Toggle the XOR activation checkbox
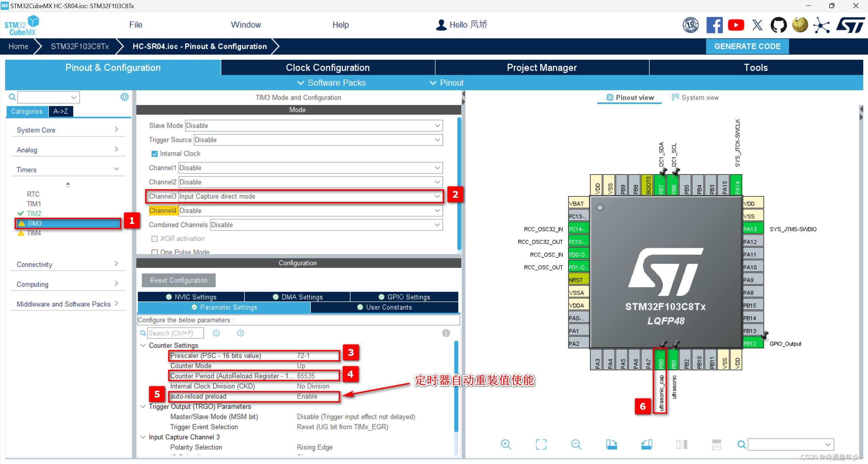868x464 pixels. click(x=155, y=239)
